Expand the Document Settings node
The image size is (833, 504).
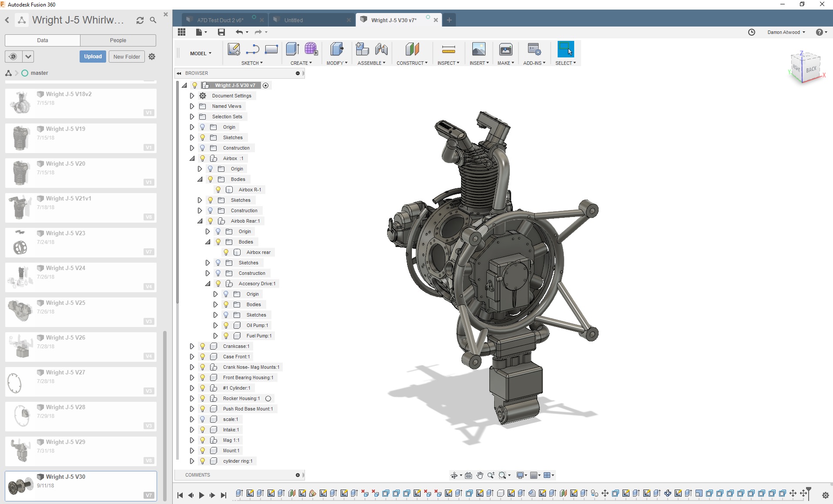[192, 96]
